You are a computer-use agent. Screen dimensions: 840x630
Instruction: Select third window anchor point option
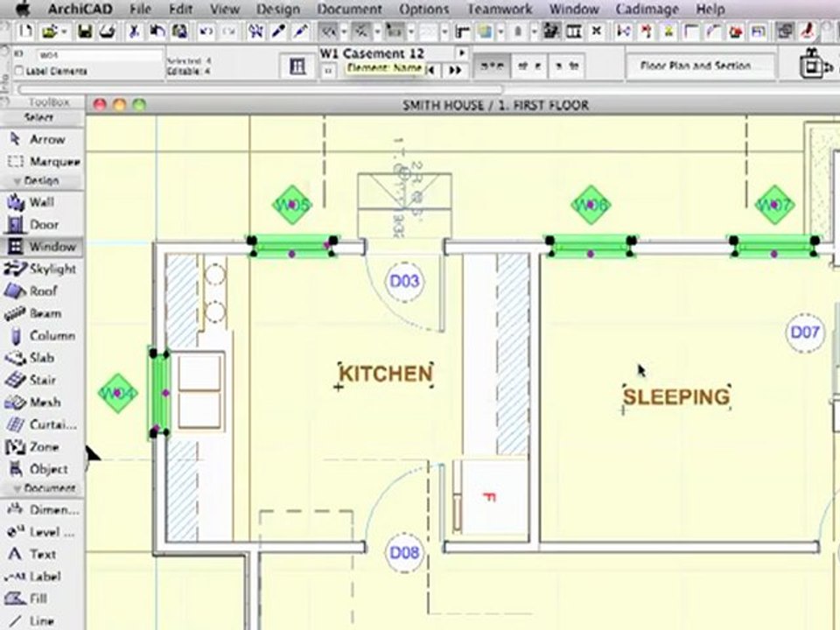click(566, 66)
